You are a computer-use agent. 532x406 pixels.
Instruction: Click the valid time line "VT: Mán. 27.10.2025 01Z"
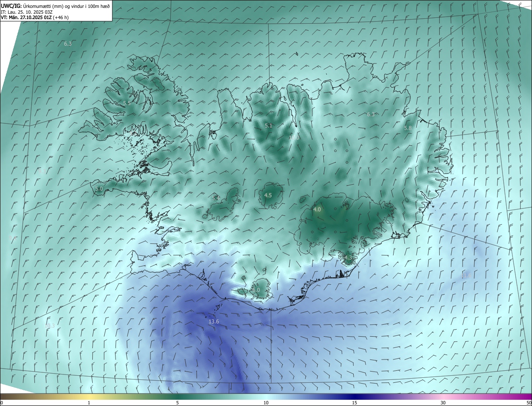point(26,17)
